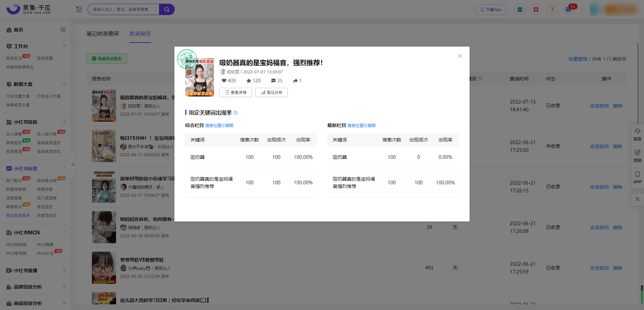Open 达人搜索 in the sidebar
644x310 pixels.
(14, 134)
